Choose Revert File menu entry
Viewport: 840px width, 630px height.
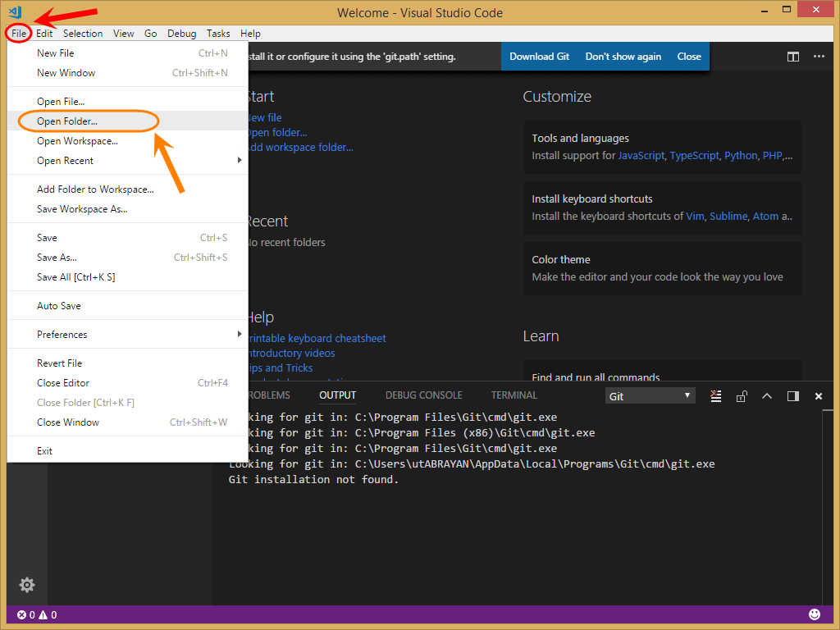(127, 363)
